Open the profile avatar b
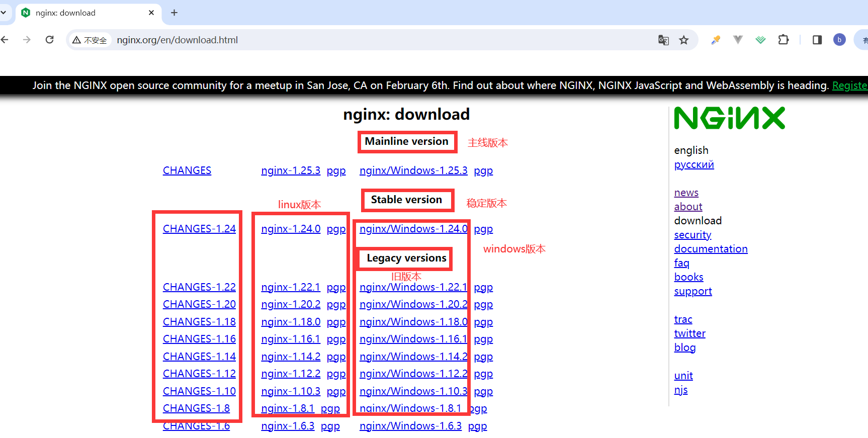 [x=839, y=40]
